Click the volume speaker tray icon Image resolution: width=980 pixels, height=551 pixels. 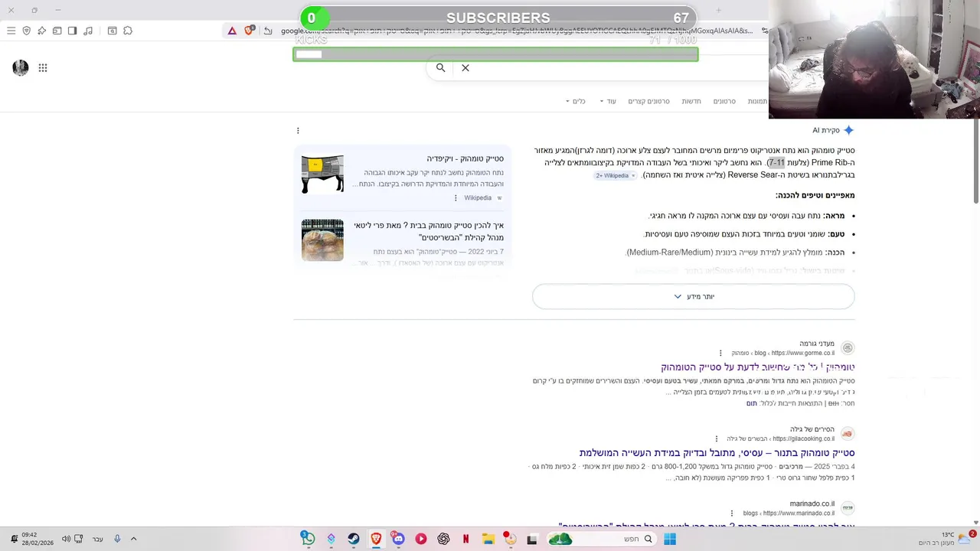66,539
